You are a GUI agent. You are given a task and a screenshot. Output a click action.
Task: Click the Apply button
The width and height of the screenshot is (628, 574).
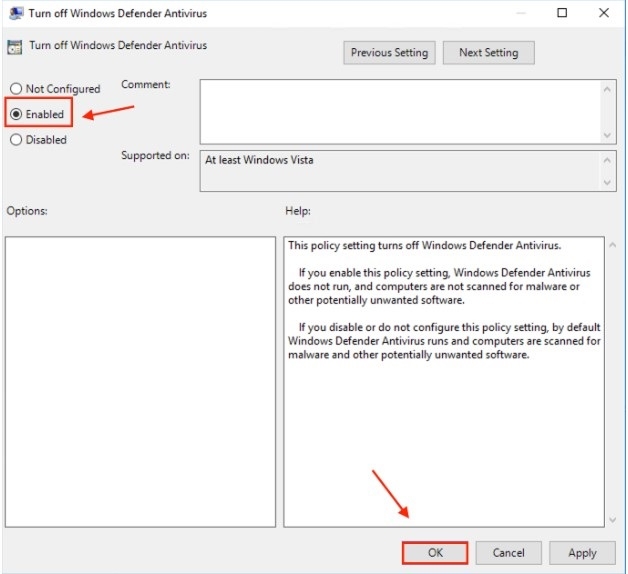pos(582,553)
